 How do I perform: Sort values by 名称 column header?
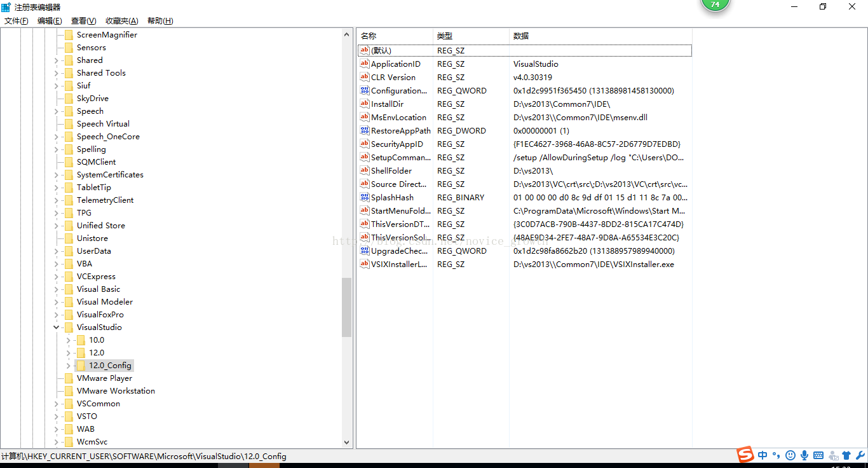[x=395, y=36]
